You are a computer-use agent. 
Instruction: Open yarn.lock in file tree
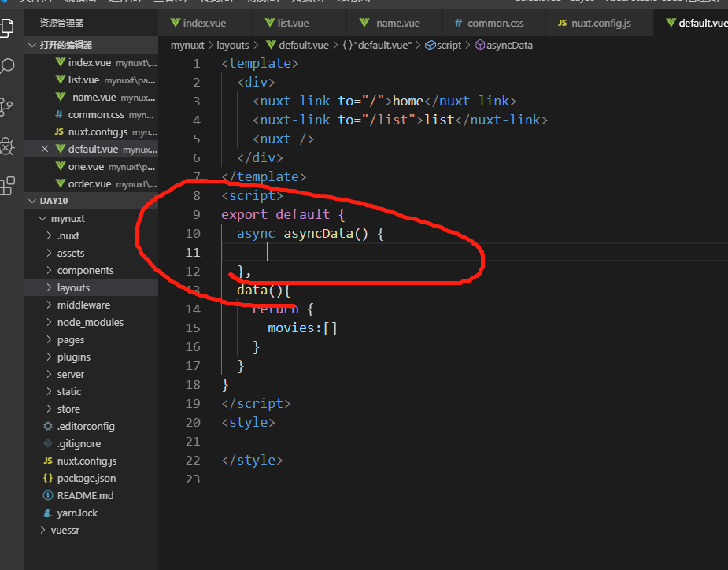(91, 513)
